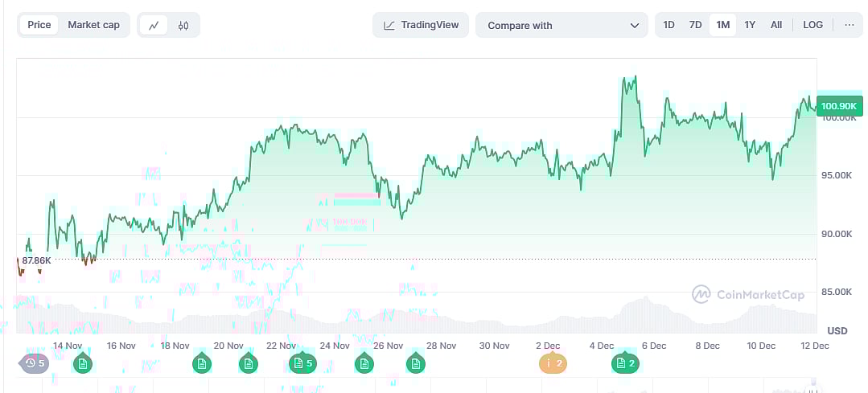The height and width of the screenshot is (393, 868).
Task: Select the 1Y time range
Action: 750,25
